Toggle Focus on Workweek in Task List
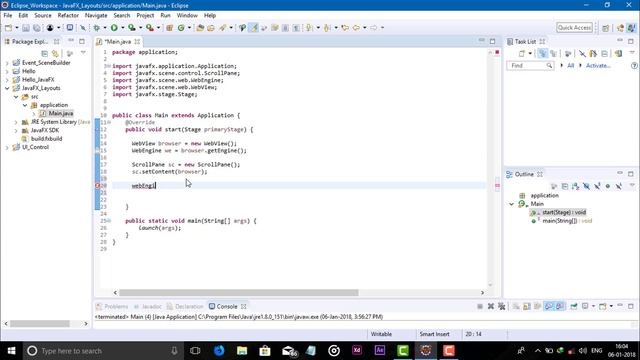The height and width of the screenshot is (360, 640). pos(568,53)
